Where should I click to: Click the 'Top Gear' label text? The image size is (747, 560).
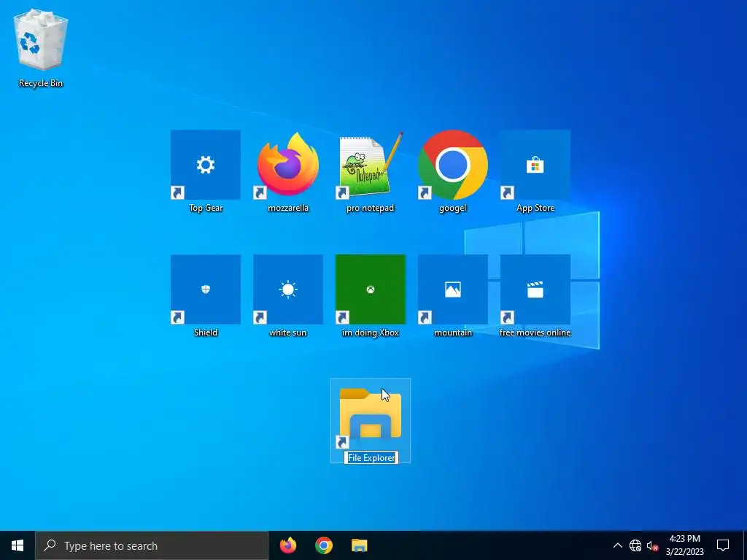coord(205,208)
